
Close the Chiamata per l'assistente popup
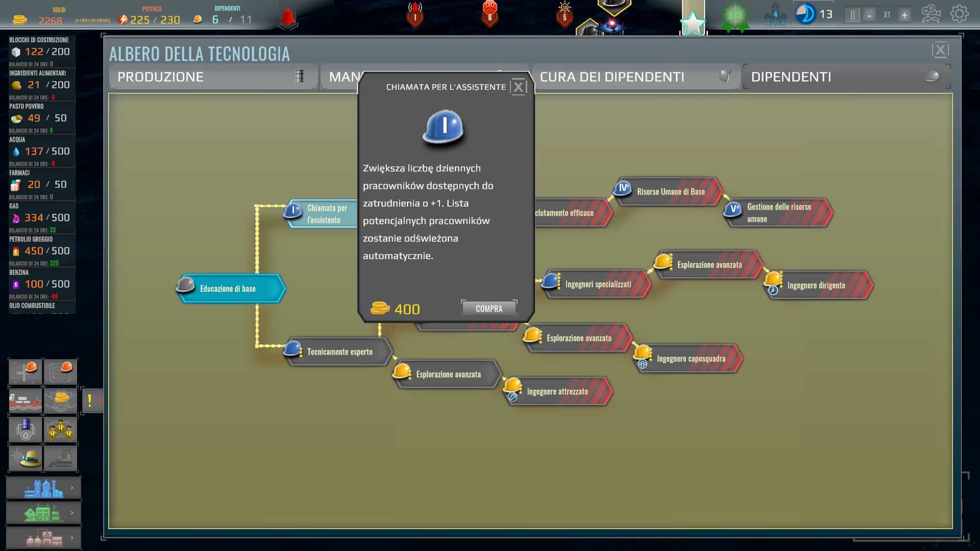[x=518, y=87]
